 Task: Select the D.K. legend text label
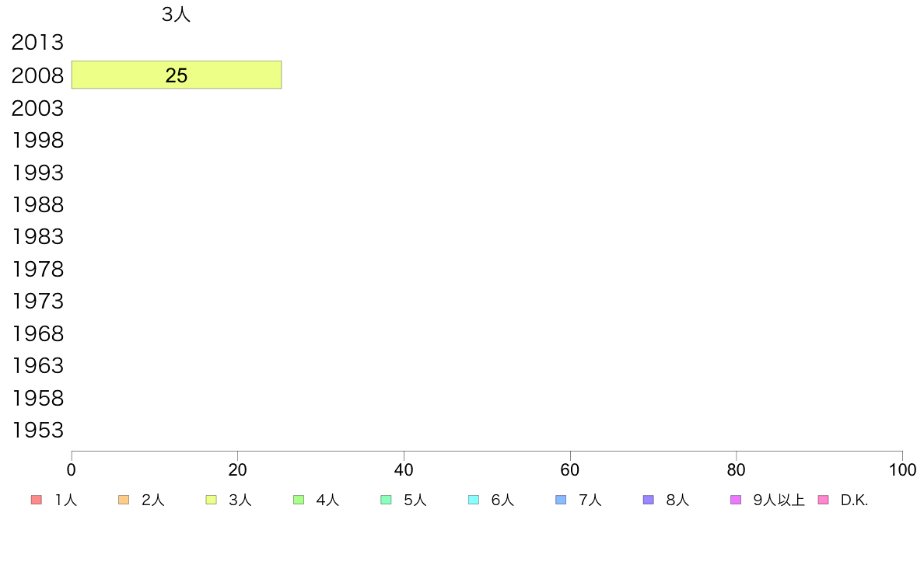(x=854, y=500)
